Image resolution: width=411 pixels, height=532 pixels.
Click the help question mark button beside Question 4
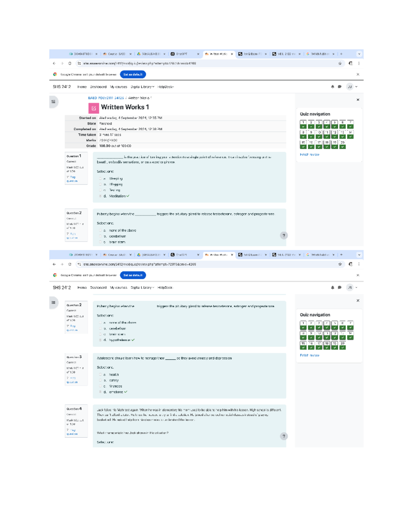(x=284, y=436)
